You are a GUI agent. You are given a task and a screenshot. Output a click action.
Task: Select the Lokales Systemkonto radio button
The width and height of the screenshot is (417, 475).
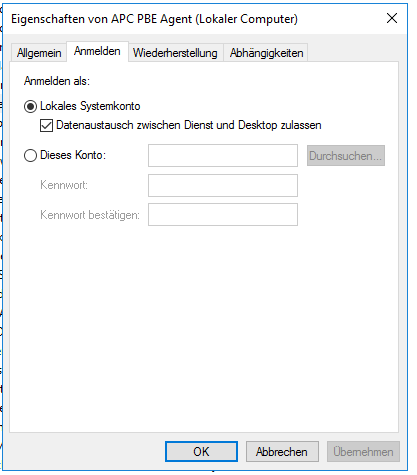[x=30, y=107]
